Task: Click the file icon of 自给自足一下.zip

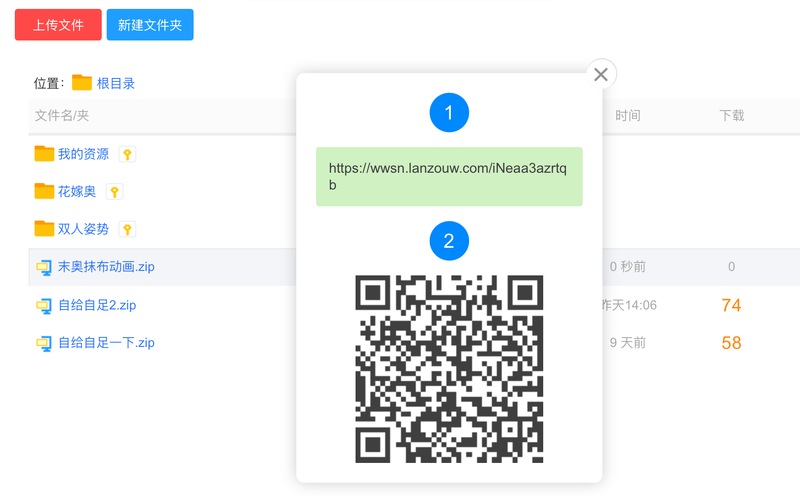Action: point(44,343)
